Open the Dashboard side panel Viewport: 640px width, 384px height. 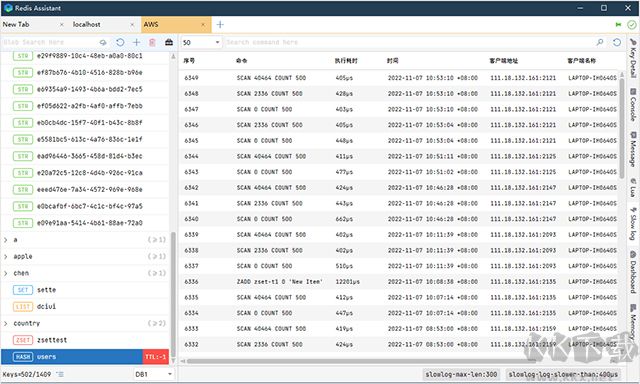[x=633, y=271]
